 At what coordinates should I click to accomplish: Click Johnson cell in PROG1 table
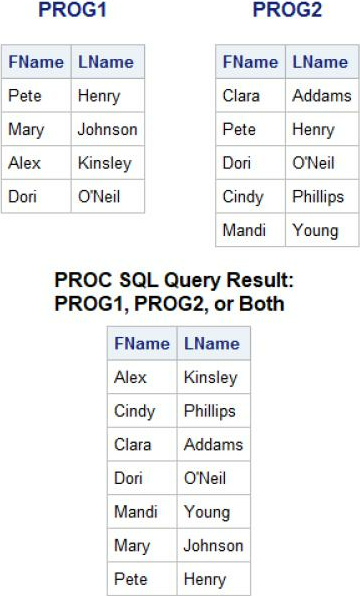pos(108,129)
